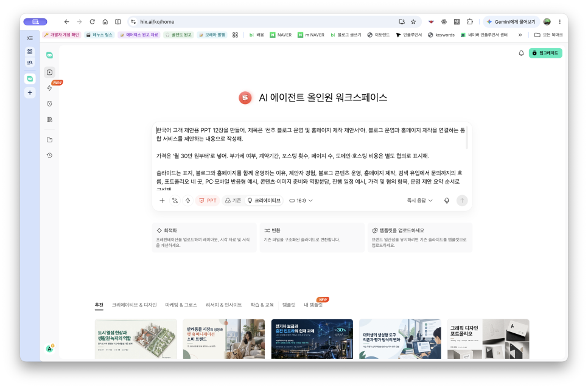
Task: Click the tab search icon in browser sidebar
Action: (x=30, y=63)
